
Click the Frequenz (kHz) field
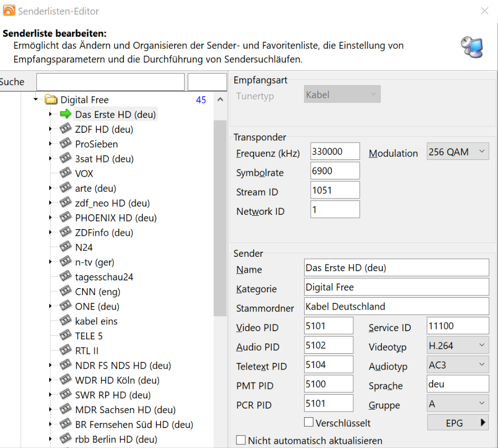(335, 151)
